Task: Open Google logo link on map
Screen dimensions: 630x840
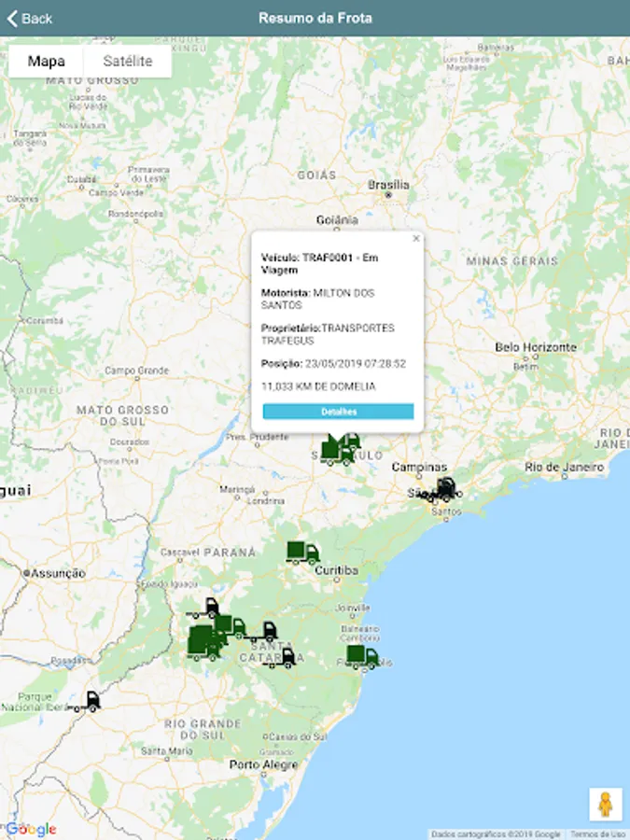Action: coord(31,830)
